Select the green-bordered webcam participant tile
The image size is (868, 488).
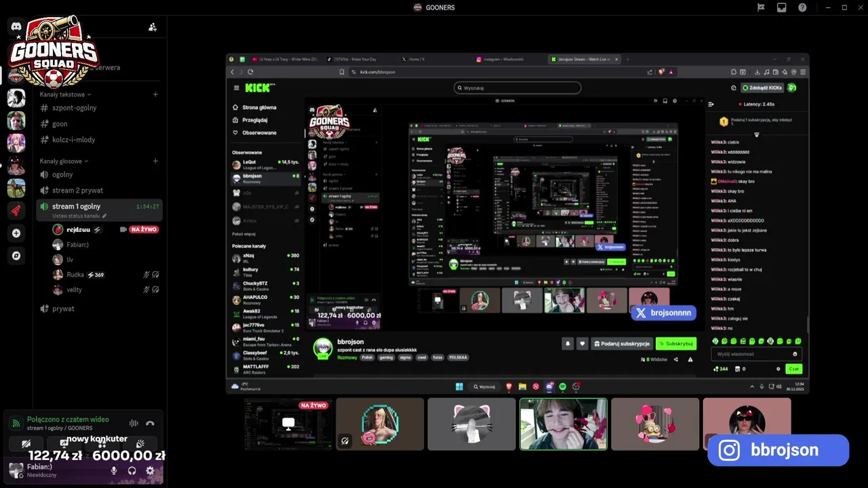click(x=564, y=424)
